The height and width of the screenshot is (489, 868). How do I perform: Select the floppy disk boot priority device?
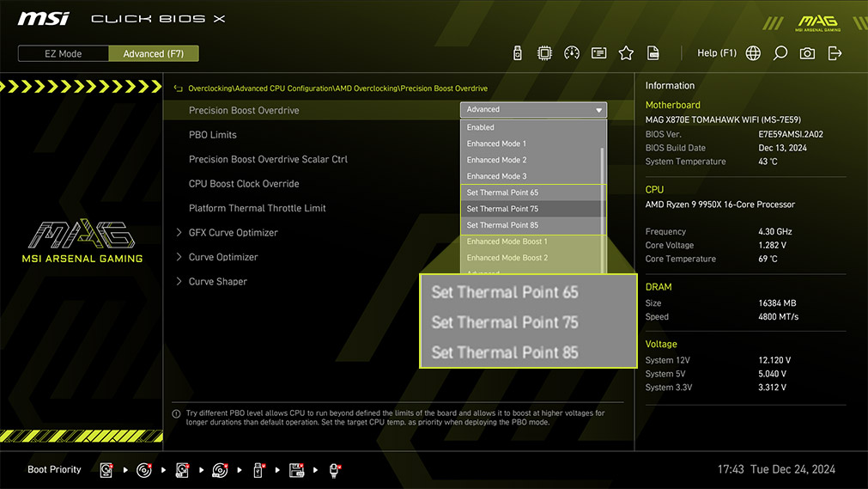click(x=297, y=470)
